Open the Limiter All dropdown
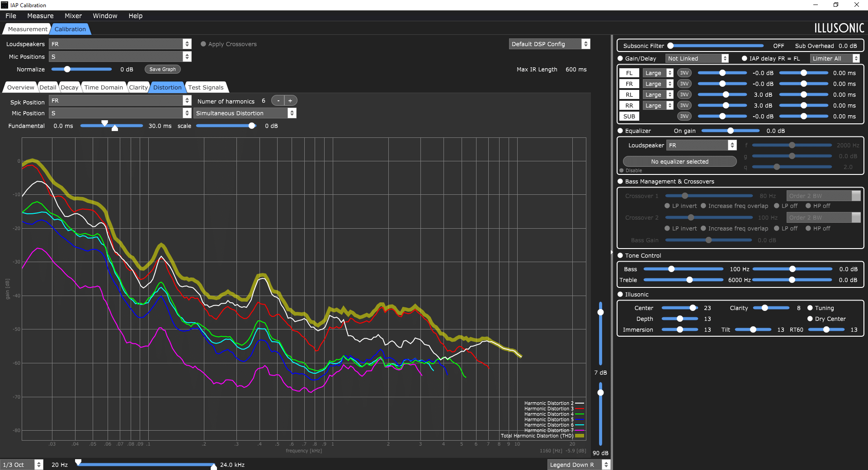The image size is (868, 470). tap(835, 58)
